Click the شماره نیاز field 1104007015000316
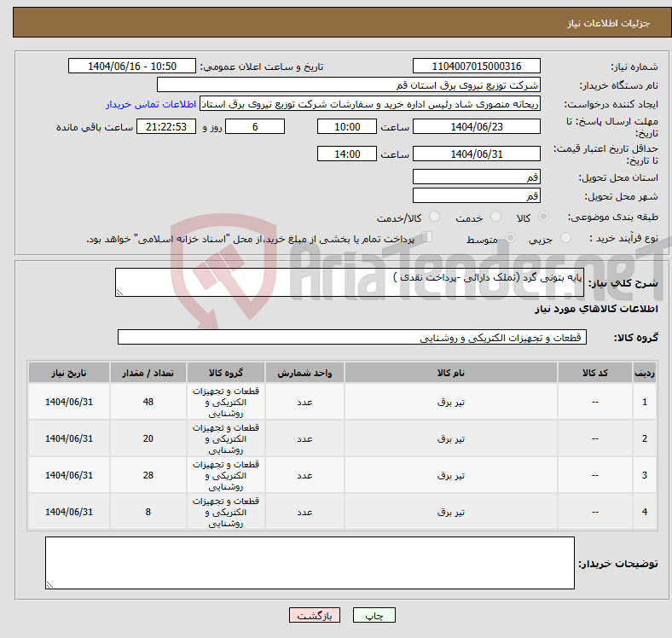The width and height of the screenshot is (672, 638). (x=476, y=66)
